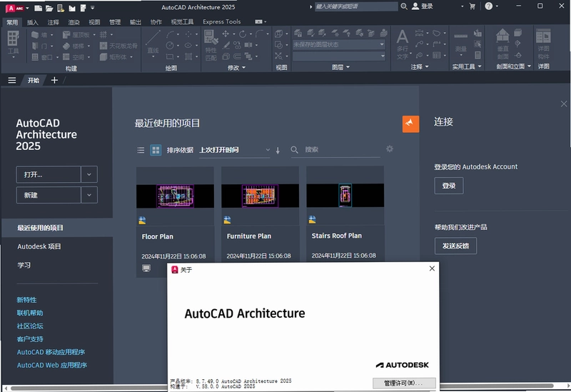Switch to the 注释 ribbon tab
571x392 pixels.
[x=53, y=22]
